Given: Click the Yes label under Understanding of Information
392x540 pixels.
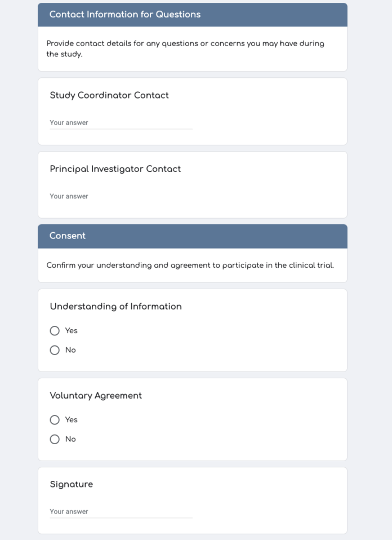Looking at the screenshot, I should coord(71,331).
